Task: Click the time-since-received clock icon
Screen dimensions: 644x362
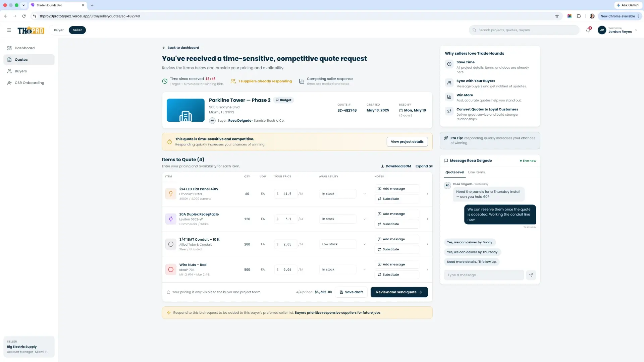Action: pos(165,81)
